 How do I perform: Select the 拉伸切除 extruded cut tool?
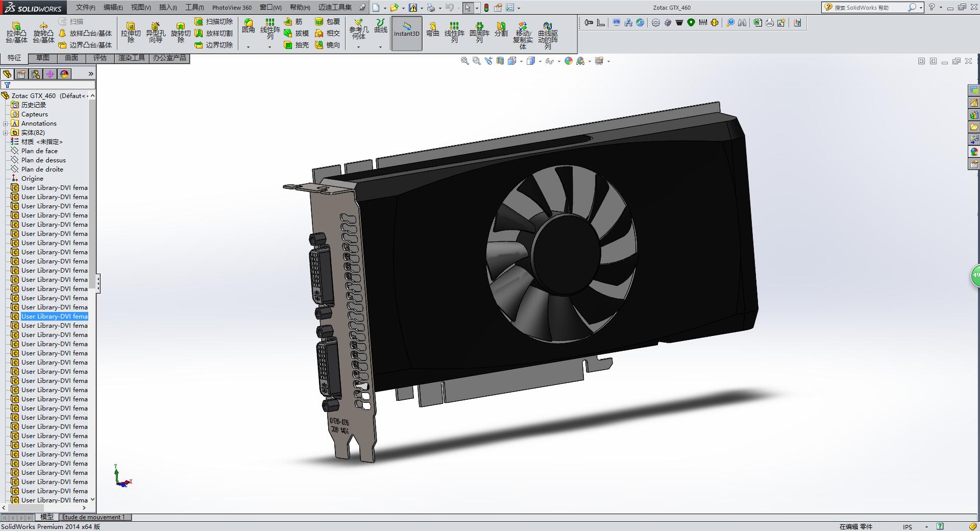click(x=131, y=33)
